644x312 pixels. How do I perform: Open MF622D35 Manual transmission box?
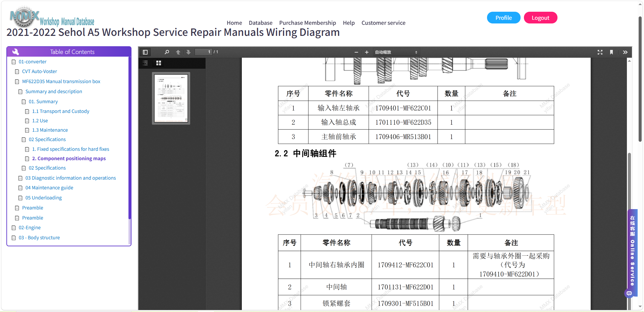[61, 81]
